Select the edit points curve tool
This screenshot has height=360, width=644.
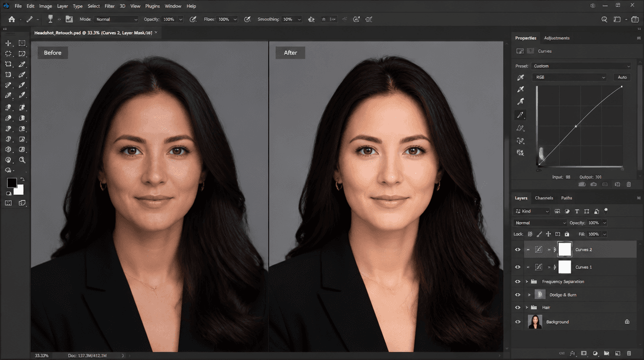tap(520, 115)
